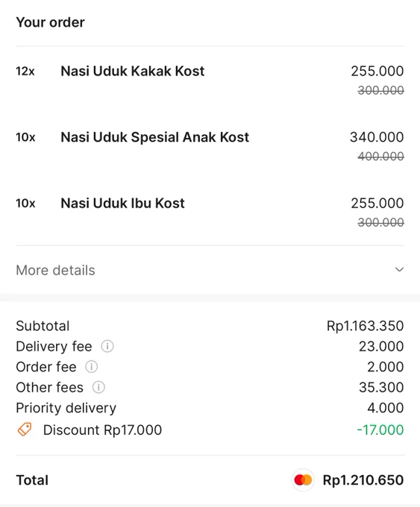Click the Your order heading
Screen dimensions: 420x507
50,22
